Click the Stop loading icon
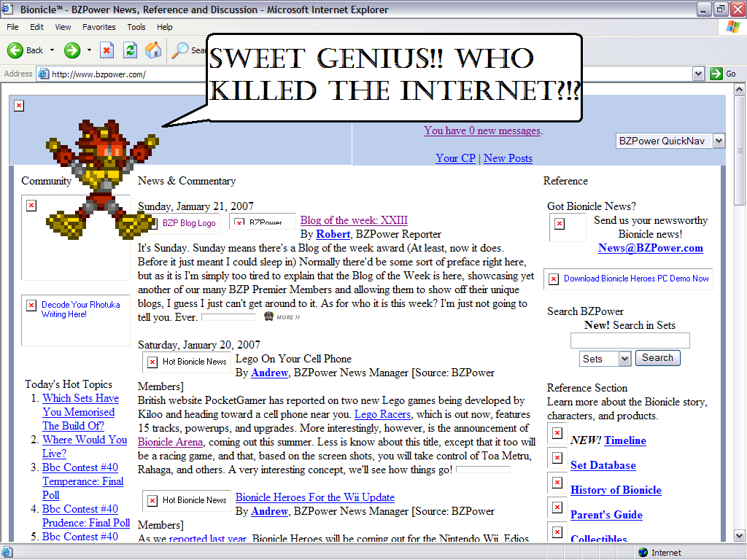The image size is (747, 560). 105,50
